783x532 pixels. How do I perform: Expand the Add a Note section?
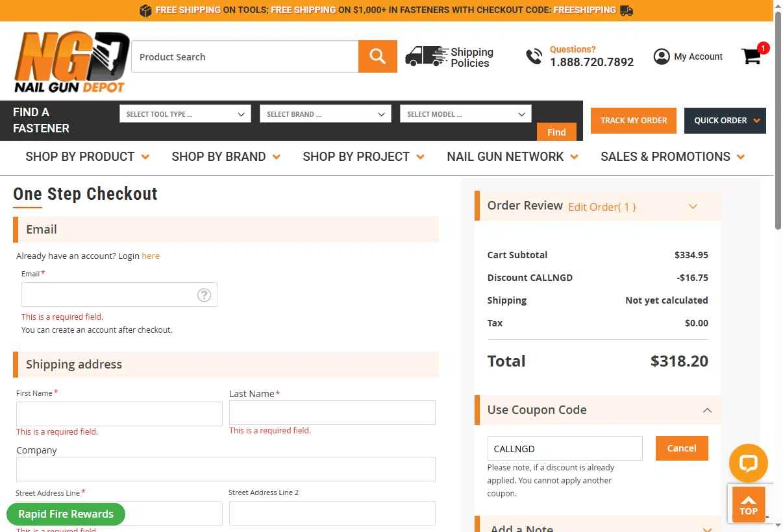pyautogui.click(x=707, y=529)
